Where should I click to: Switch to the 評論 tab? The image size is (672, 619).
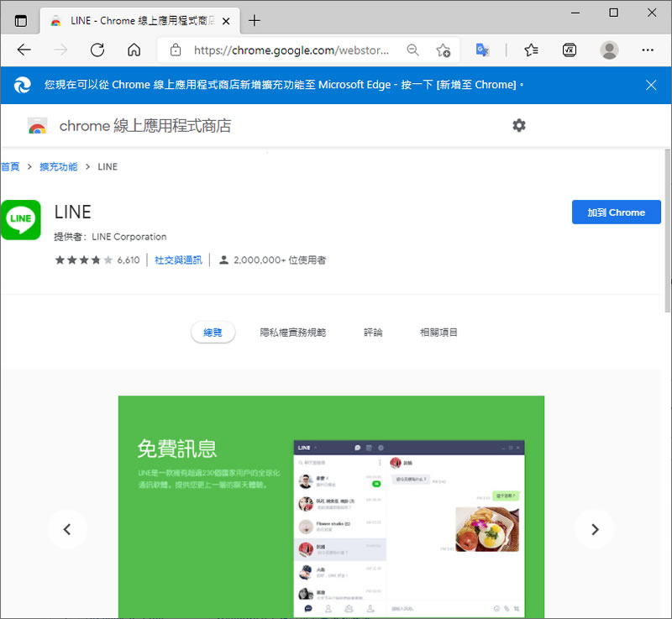coord(373,333)
